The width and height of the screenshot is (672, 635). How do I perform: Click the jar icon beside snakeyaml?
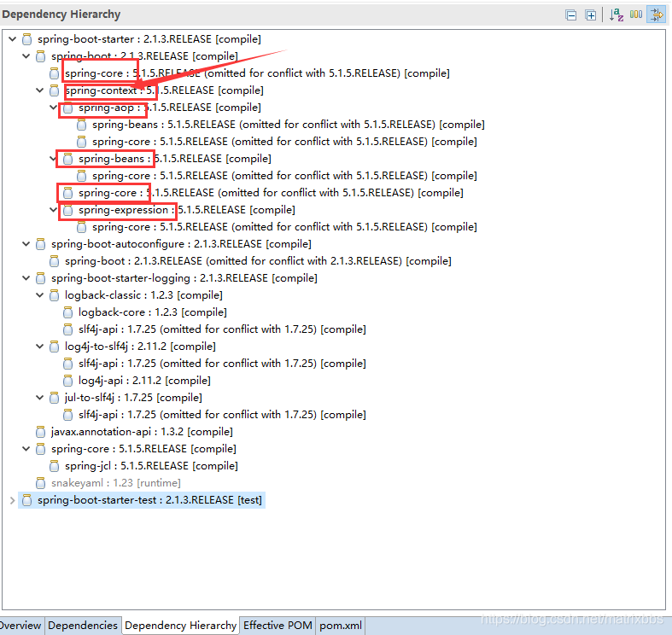tap(41, 483)
